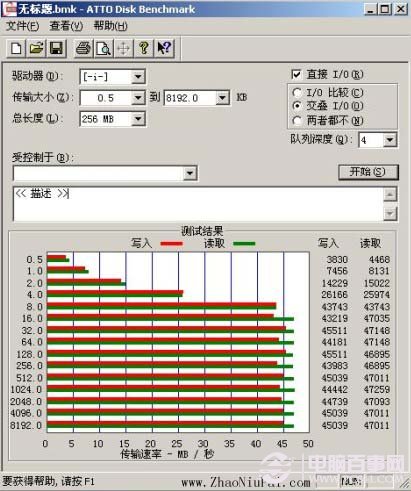Click the four-arrow move toolbar icon
The image size is (411, 491).
point(124,49)
